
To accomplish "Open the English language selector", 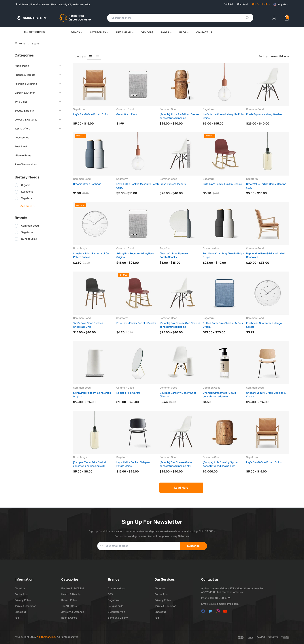I will click(281, 5).
